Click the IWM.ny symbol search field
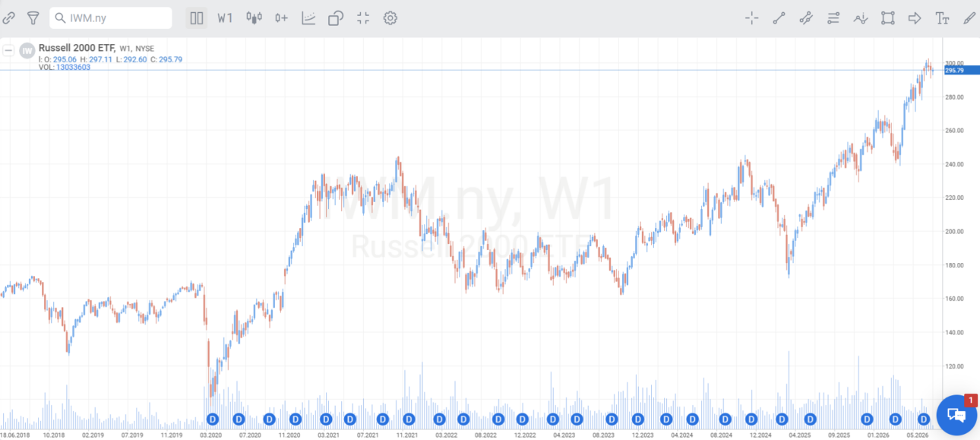 point(111,18)
